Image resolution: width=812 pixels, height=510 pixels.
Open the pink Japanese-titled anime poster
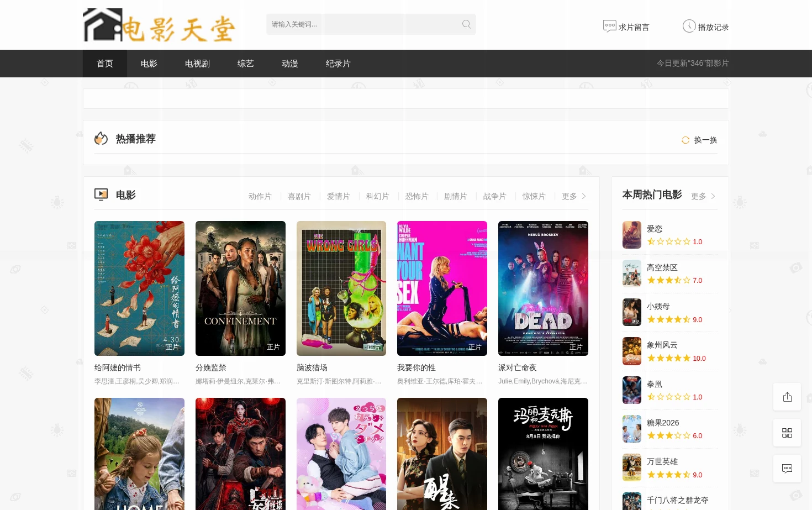coord(341,454)
